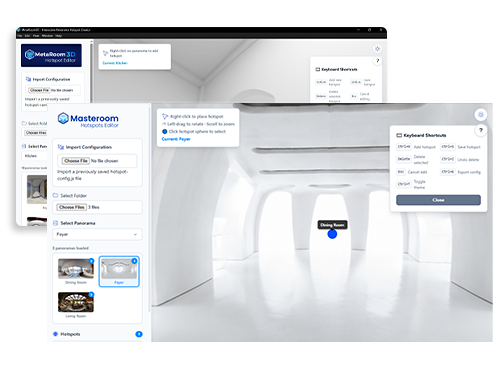Click 'Add hotspot' shortcut text
The width and height of the screenshot is (503, 375).
[424, 147]
